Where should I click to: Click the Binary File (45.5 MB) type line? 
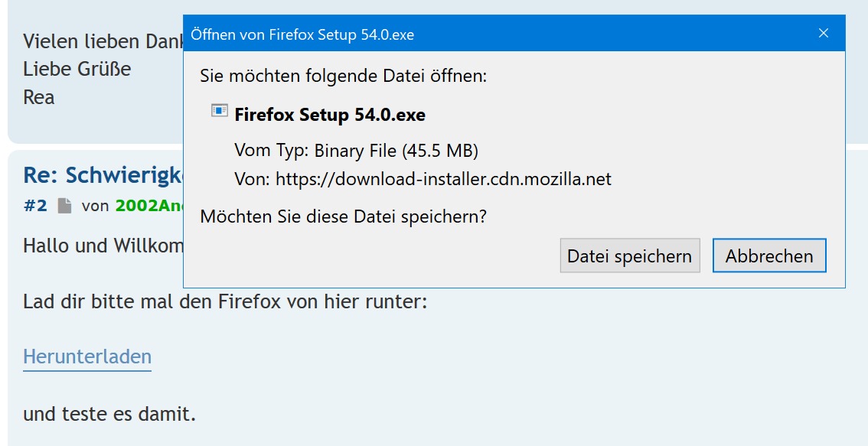(x=356, y=151)
